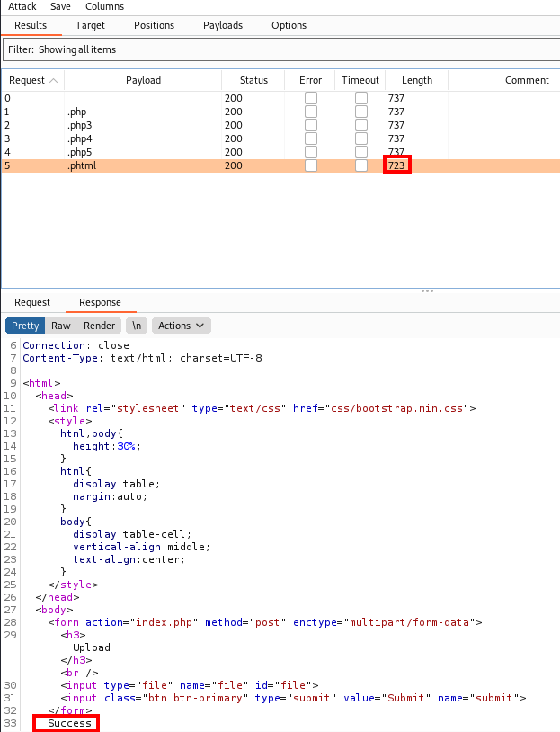
Task: Click the Connection: close header line
Action: click(x=76, y=345)
